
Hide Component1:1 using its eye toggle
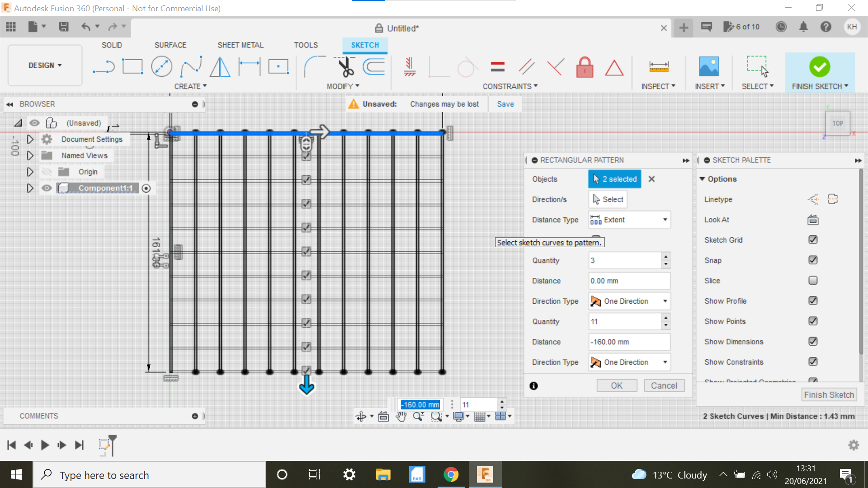(47, 188)
